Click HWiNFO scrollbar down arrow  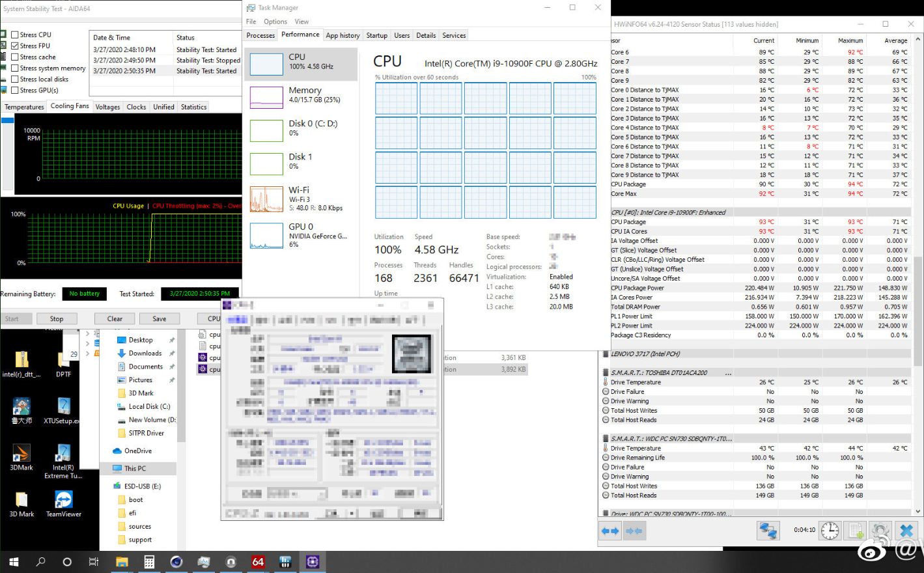click(x=918, y=512)
